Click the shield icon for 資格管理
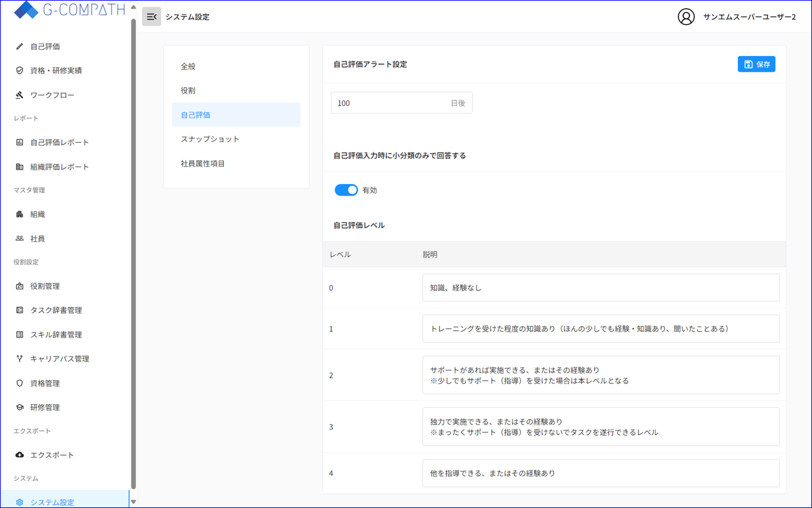This screenshot has width=812, height=508. click(x=19, y=383)
